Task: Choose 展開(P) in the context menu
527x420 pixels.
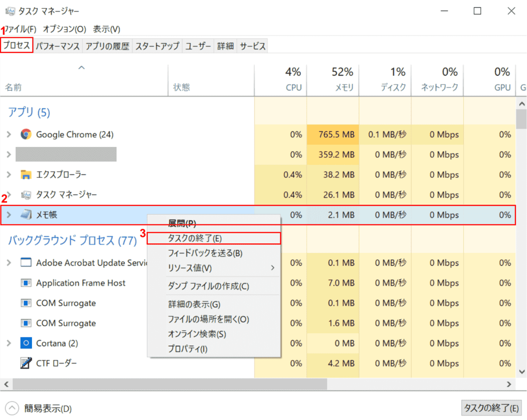Action: click(x=214, y=223)
